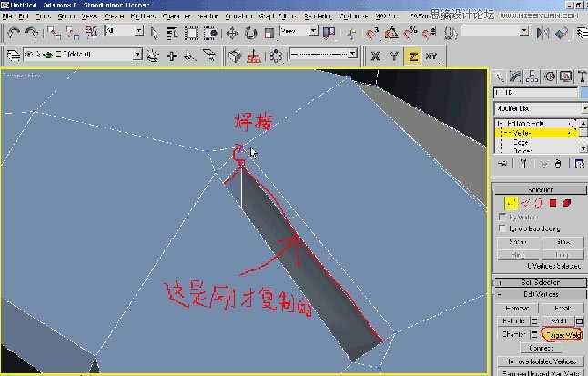This screenshot has height=376, width=588.
Task: Click the Redo arrow in main toolbar
Action: pyautogui.click(x=32, y=33)
